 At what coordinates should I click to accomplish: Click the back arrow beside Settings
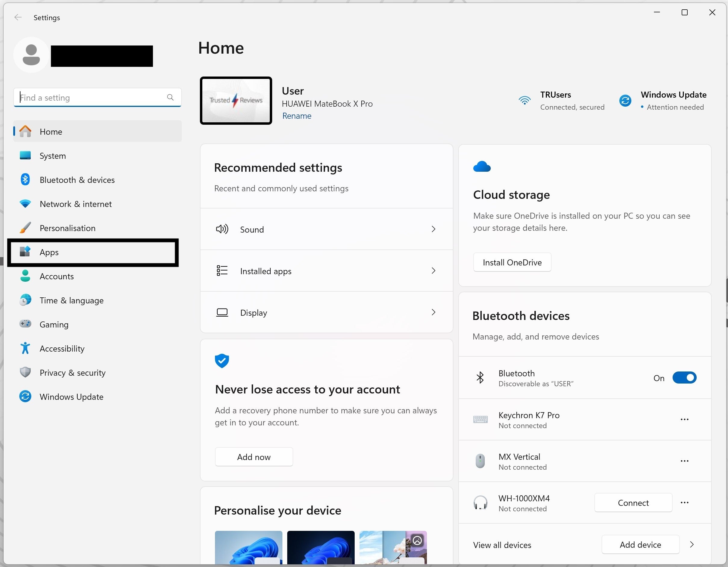[x=18, y=17]
